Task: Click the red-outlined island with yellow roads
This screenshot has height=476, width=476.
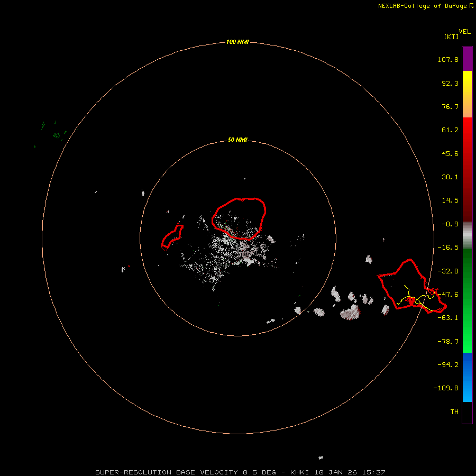Action: coord(412,286)
